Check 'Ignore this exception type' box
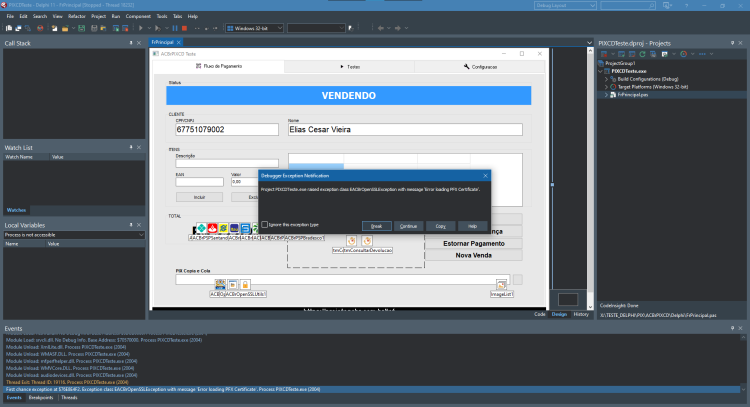 pyautogui.click(x=265, y=224)
